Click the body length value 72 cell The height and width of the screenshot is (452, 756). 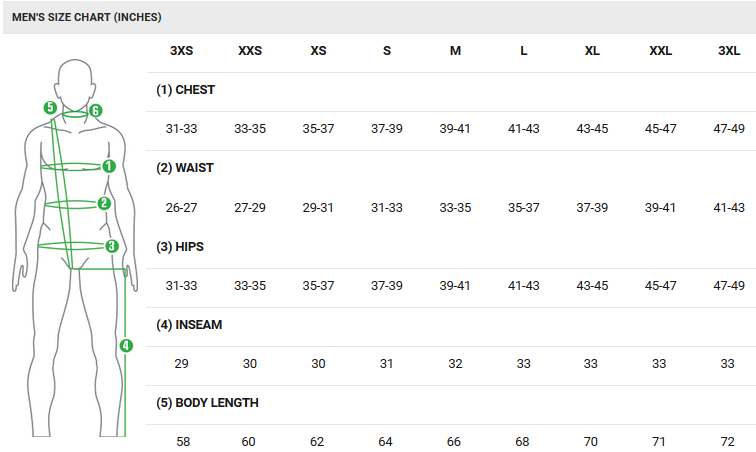(x=729, y=441)
